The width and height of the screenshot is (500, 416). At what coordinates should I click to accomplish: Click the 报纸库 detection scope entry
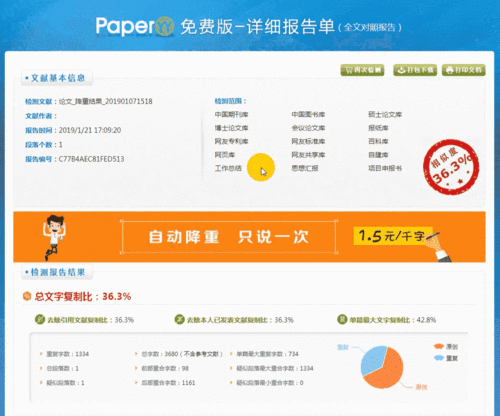[x=378, y=128]
